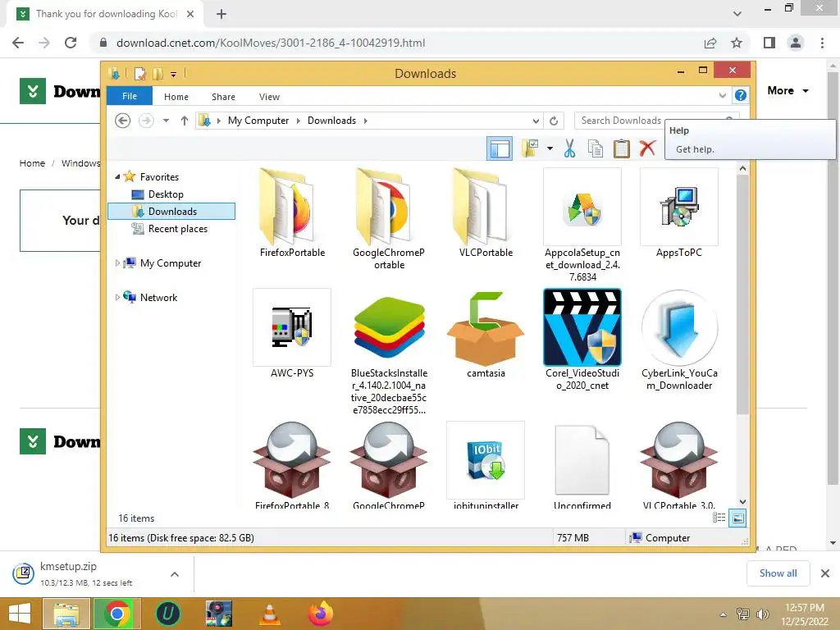Collapse the Favorites tree node
Viewport: 840px width, 630px height.
click(x=117, y=176)
